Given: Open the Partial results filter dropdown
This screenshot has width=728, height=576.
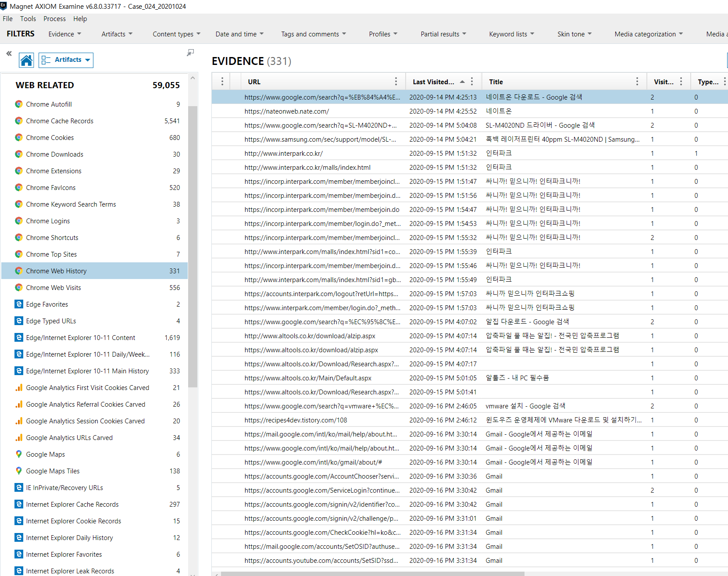Looking at the screenshot, I should 443,34.
